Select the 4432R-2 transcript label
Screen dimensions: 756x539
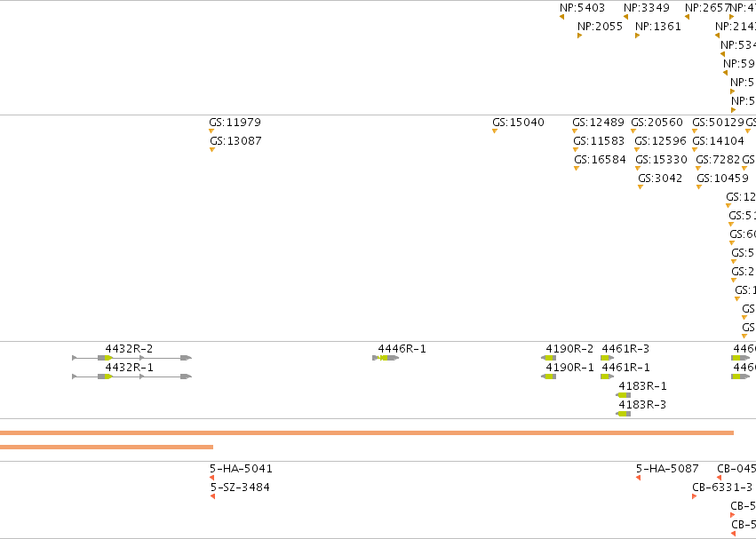click(129, 349)
